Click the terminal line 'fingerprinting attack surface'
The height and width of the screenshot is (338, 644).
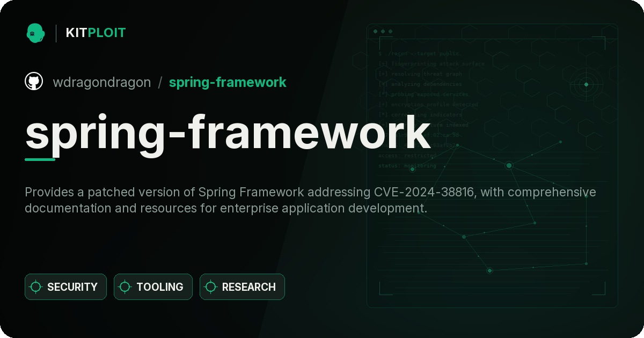coord(431,64)
